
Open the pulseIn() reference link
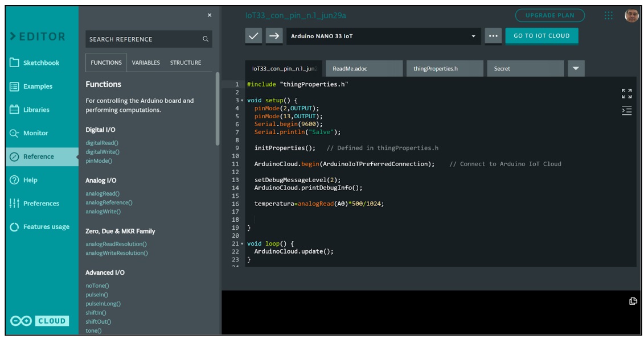tap(97, 295)
